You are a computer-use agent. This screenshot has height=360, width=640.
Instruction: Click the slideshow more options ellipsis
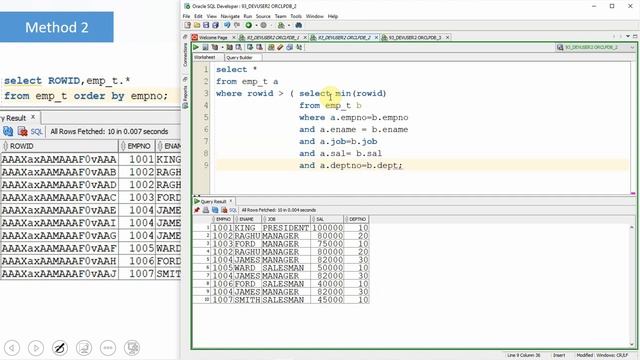[108, 348]
